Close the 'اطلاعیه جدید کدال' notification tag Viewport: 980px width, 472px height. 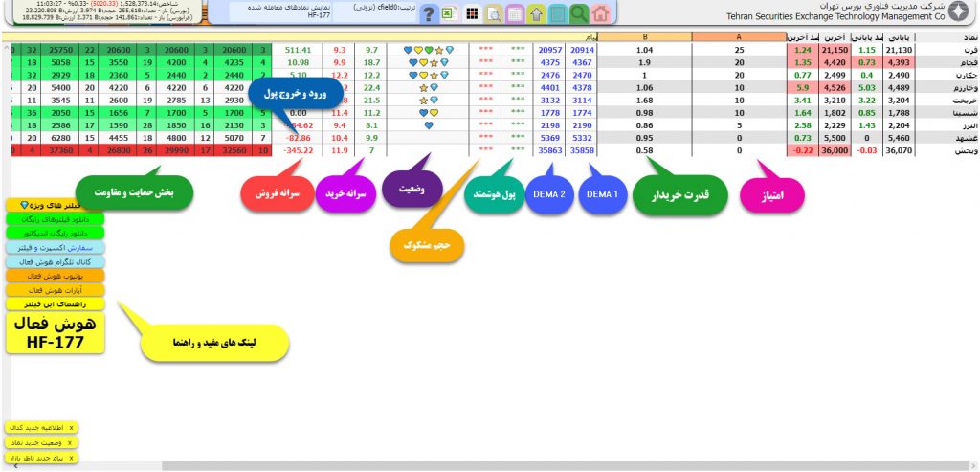click(71, 428)
